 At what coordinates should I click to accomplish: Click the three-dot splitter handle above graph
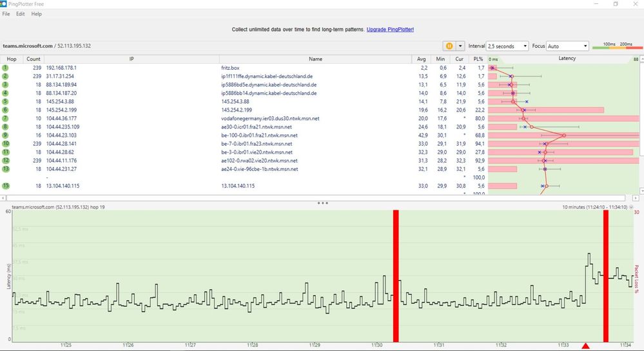322,203
